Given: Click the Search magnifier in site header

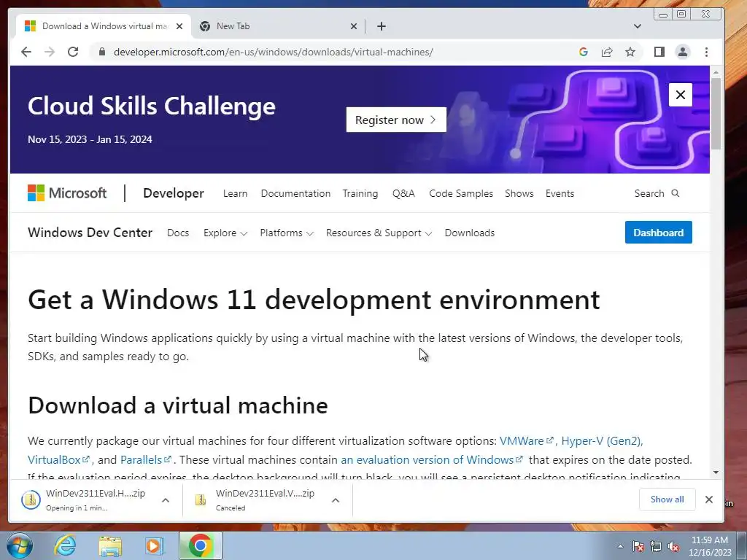Looking at the screenshot, I should tap(675, 193).
